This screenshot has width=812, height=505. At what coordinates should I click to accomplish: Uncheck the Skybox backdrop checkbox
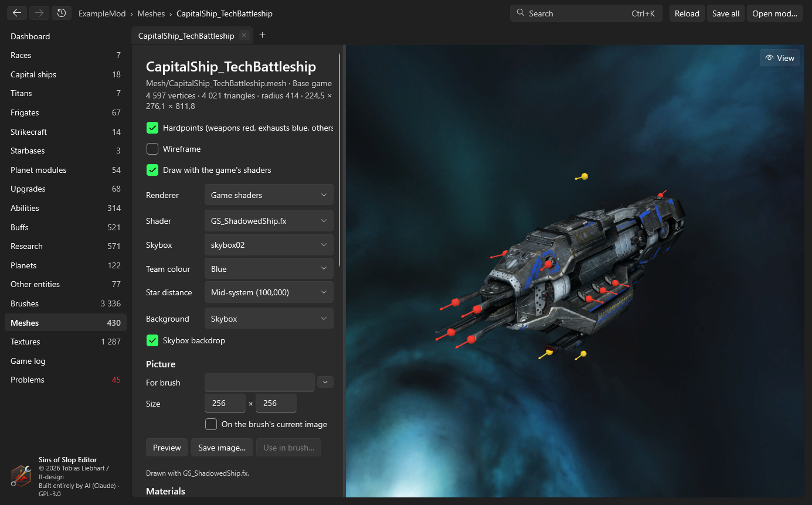(152, 340)
